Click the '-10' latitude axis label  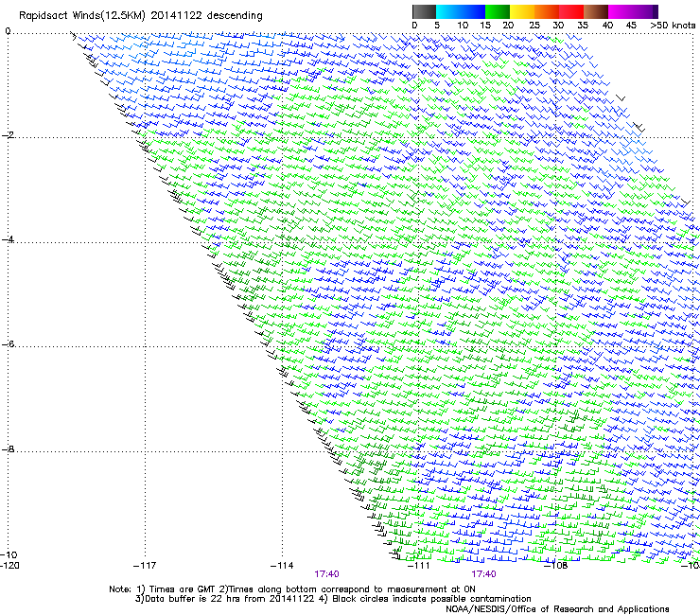pyautogui.click(x=9, y=554)
